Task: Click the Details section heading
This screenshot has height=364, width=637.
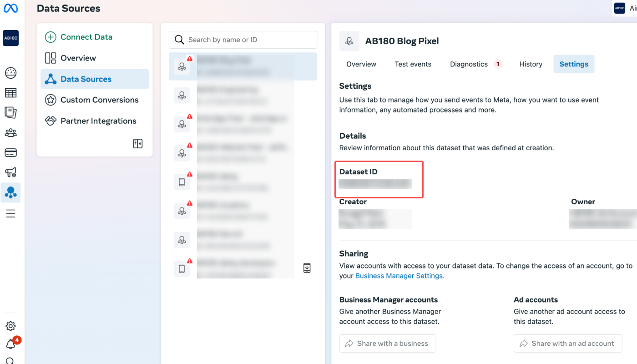Action: [353, 136]
